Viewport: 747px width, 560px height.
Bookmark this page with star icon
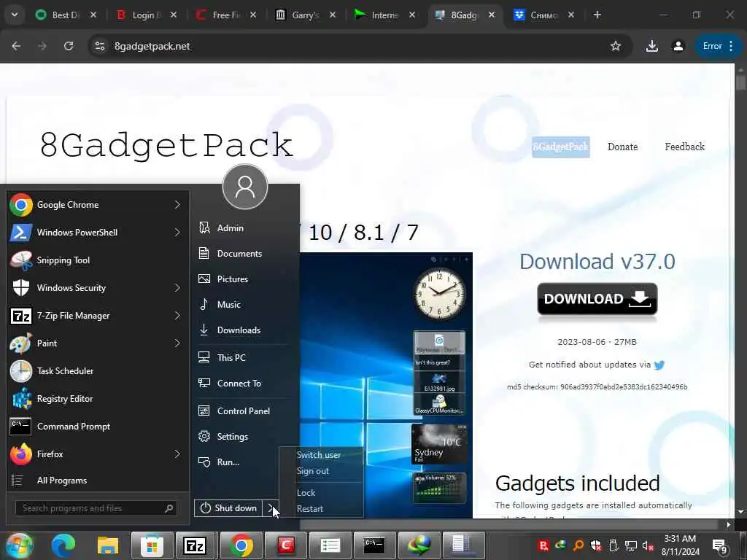pos(616,46)
